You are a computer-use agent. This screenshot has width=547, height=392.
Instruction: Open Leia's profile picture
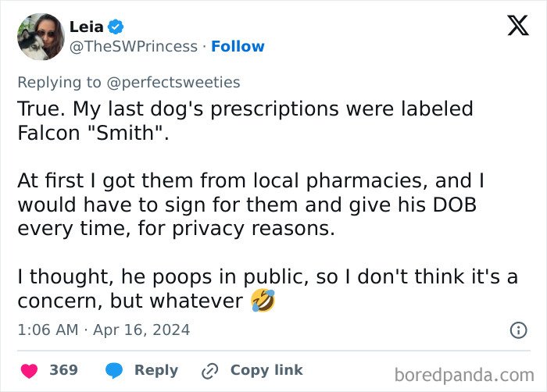tap(41, 36)
